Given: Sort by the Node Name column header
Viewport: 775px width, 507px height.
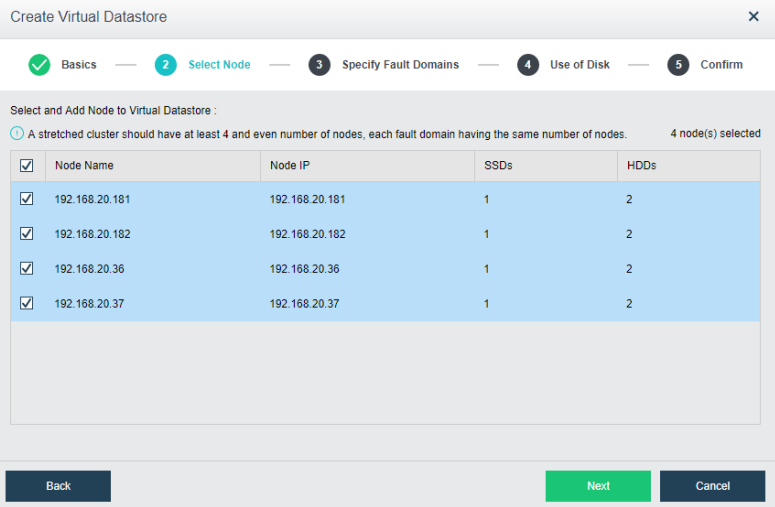Looking at the screenshot, I should click(84, 165).
